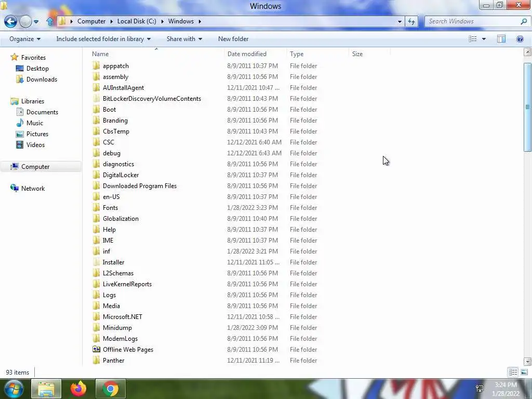
Task: Select the Microsoft.NET folder icon
Action: coord(96,316)
